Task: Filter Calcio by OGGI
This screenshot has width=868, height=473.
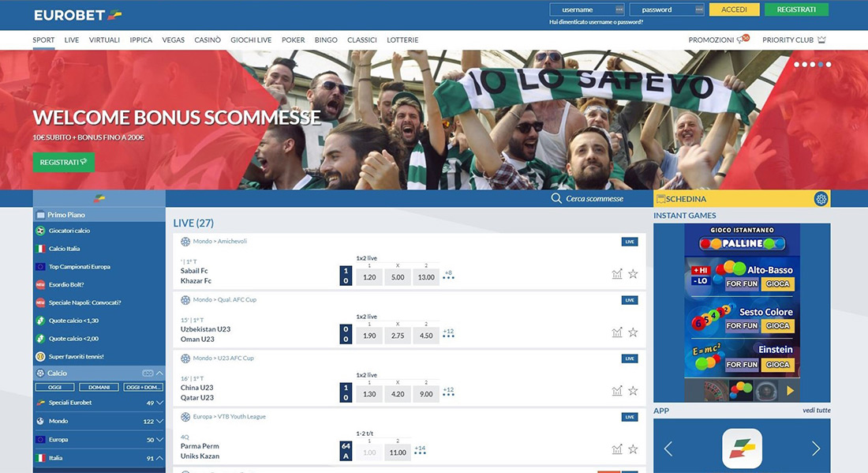Action: point(54,387)
